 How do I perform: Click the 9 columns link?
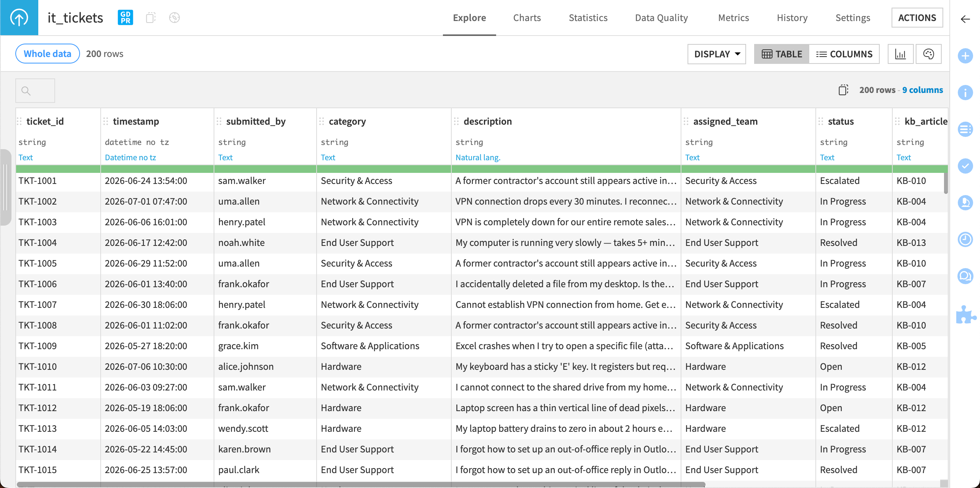(x=923, y=90)
